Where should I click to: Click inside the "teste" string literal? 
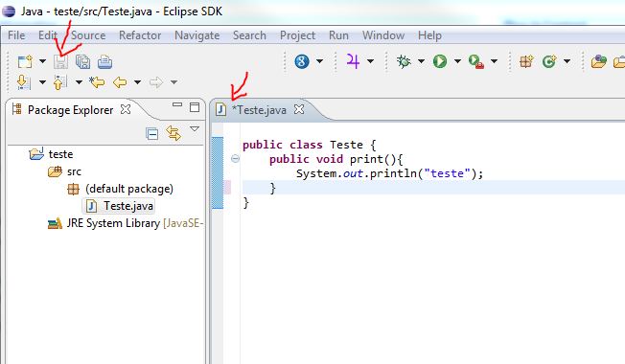[448, 173]
